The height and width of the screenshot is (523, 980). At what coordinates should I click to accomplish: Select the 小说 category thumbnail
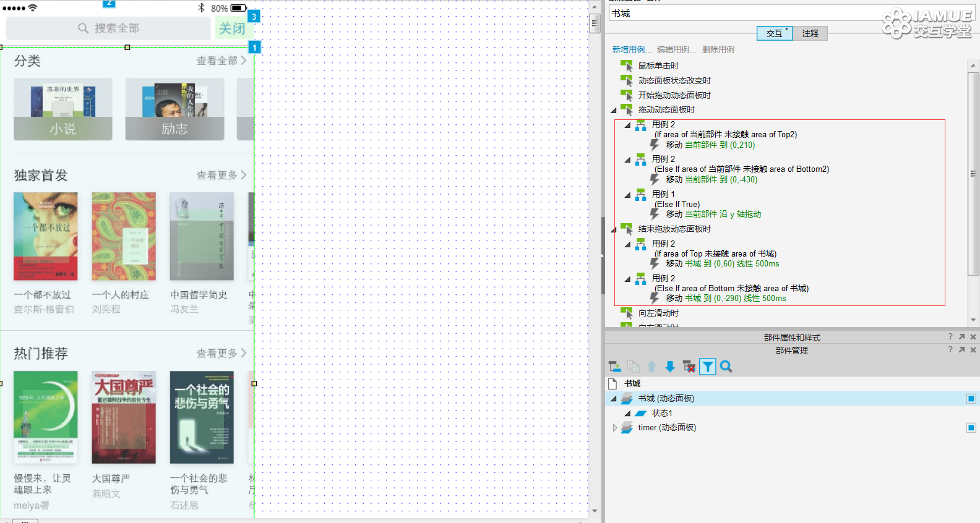(x=63, y=109)
